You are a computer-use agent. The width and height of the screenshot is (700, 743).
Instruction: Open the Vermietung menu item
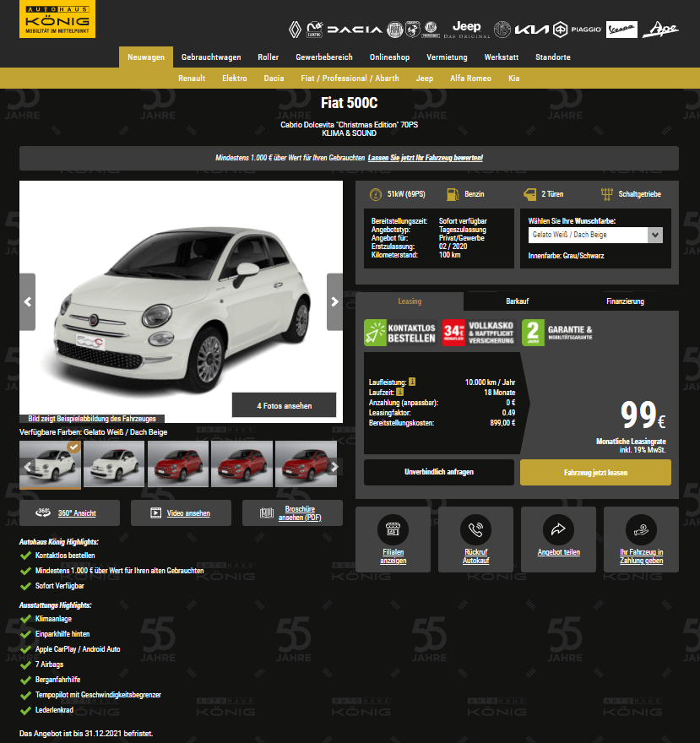coord(447,57)
